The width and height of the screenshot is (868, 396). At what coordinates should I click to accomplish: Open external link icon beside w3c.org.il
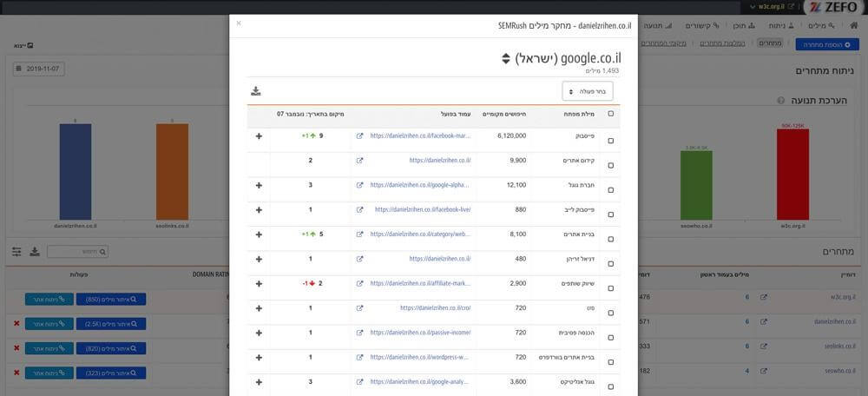[x=763, y=297]
